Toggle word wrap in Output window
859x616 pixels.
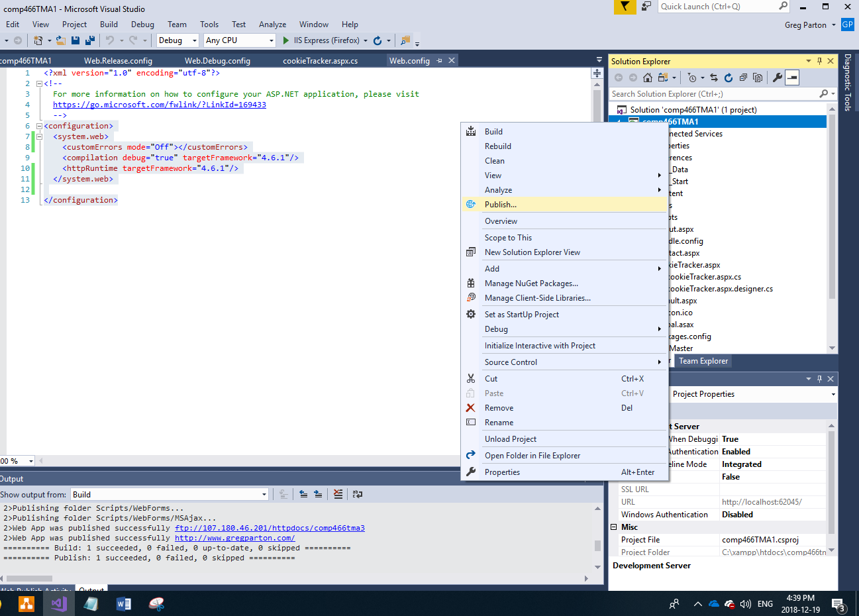click(358, 494)
